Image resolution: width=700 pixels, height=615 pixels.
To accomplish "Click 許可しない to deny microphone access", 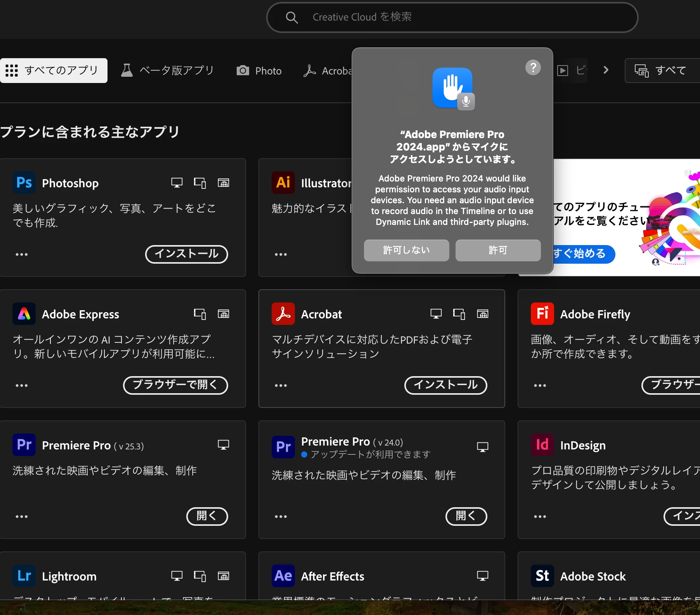I will point(406,250).
